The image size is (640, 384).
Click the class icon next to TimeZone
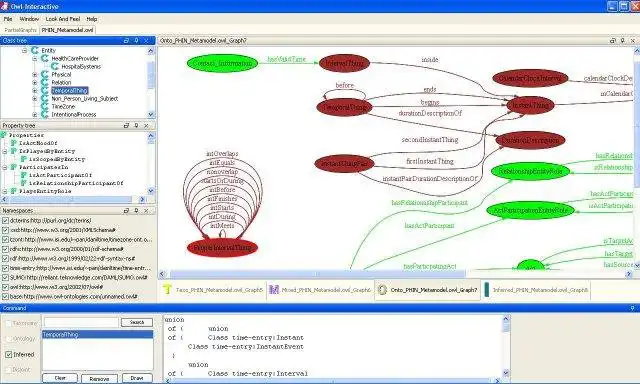pos(45,107)
